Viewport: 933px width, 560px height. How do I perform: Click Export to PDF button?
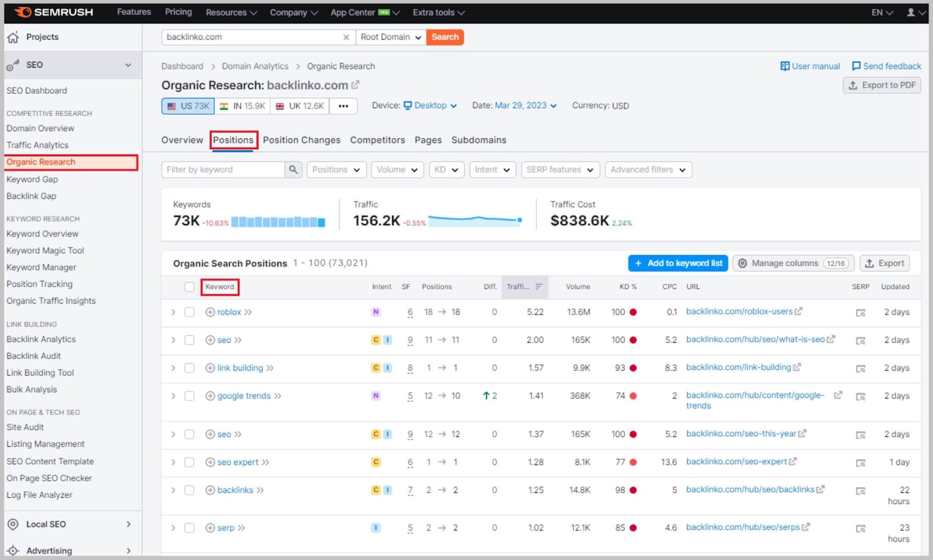point(882,86)
